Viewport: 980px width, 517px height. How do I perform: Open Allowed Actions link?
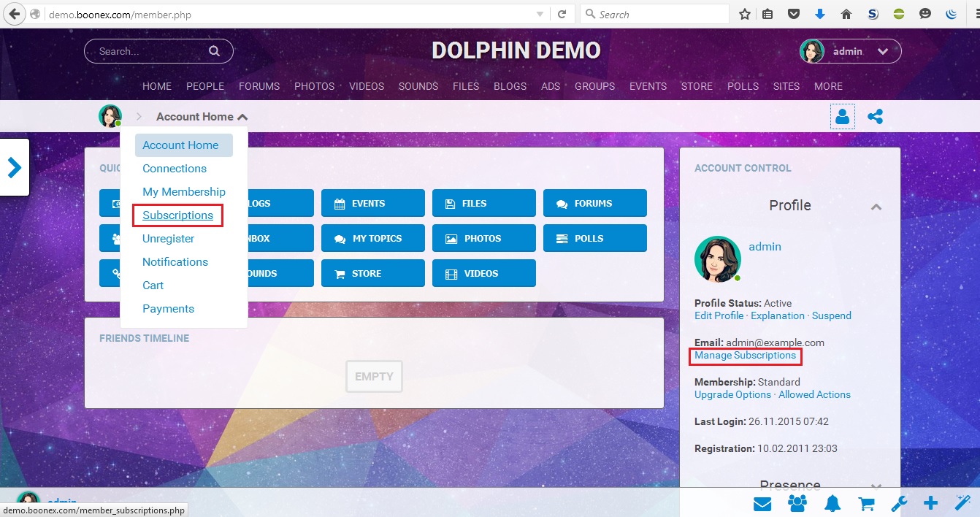[814, 395]
